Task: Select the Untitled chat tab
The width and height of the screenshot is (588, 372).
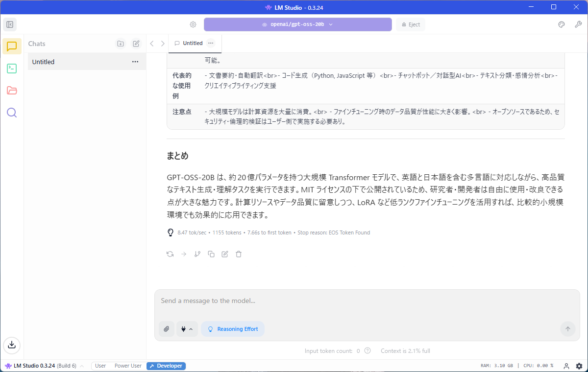Action: (192, 43)
